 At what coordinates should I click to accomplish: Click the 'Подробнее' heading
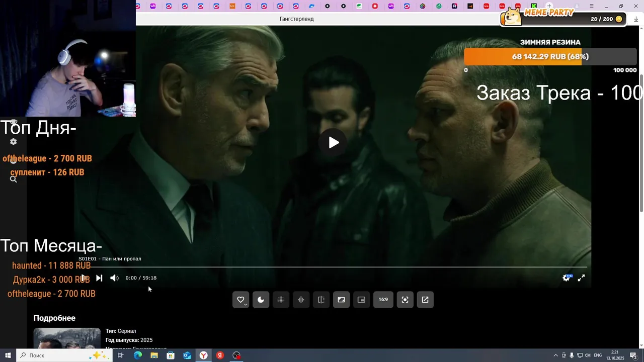[x=54, y=318]
